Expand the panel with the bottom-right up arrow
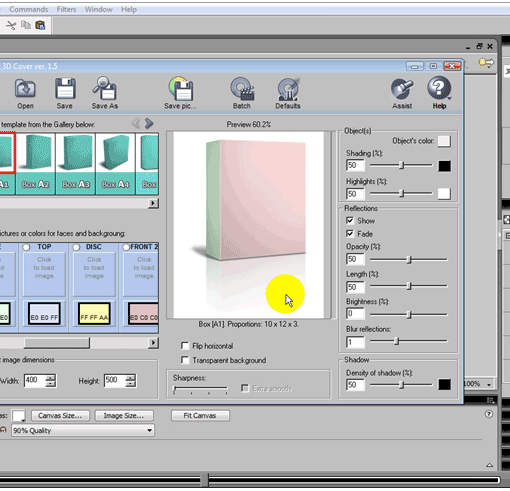The height and width of the screenshot is (491, 510). pos(489,465)
